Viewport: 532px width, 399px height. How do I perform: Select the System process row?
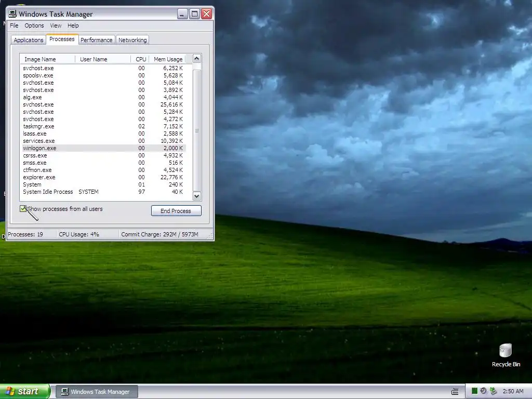point(103,184)
